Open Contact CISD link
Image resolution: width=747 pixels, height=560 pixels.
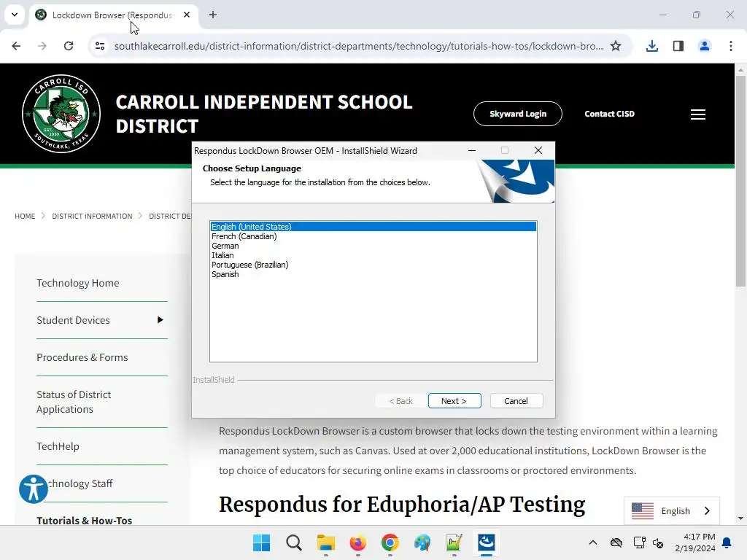pyautogui.click(x=609, y=114)
